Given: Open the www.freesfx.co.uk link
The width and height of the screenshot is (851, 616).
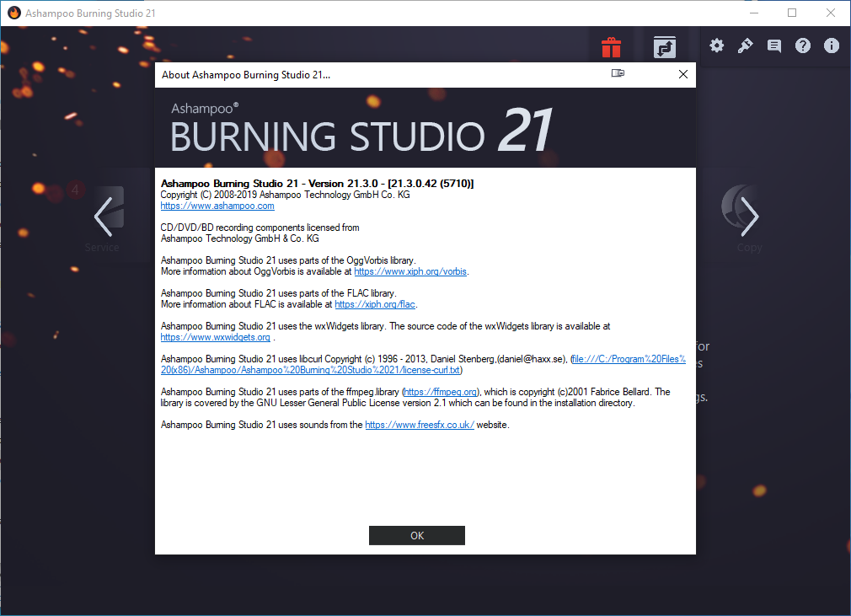Looking at the screenshot, I should pyautogui.click(x=420, y=425).
